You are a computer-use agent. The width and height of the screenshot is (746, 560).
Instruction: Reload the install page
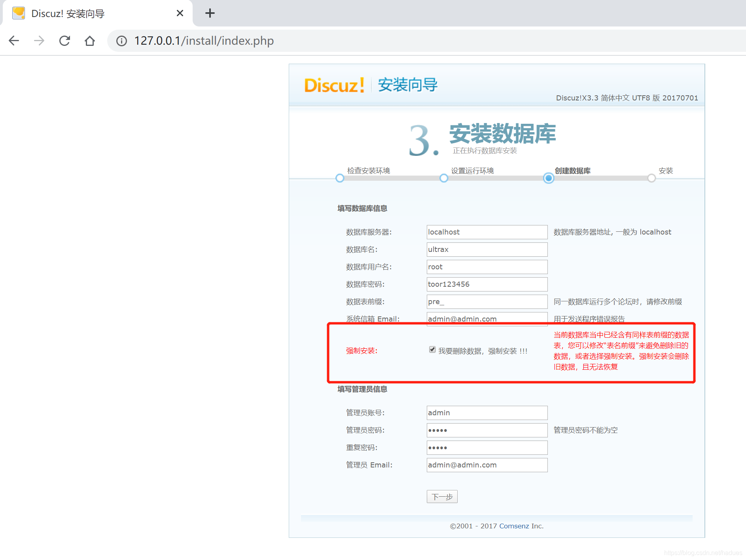point(64,41)
